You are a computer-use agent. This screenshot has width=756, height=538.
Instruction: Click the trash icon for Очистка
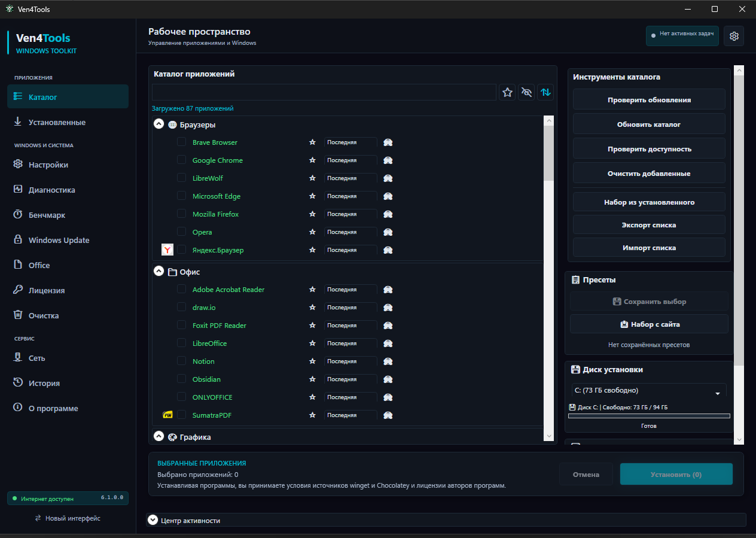point(18,315)
